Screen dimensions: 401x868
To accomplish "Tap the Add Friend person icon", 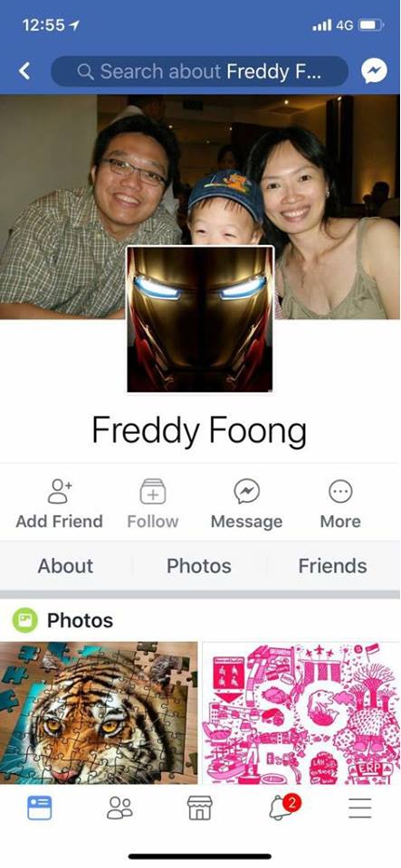I will pos(60,491).
